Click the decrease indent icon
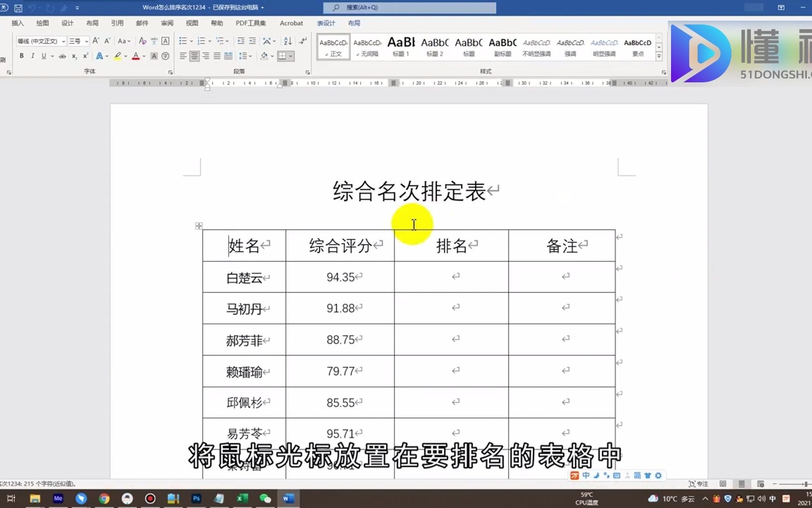 pos(241,41)
